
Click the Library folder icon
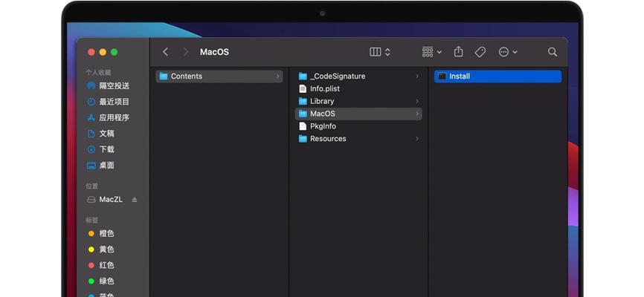tap(303, 101)
